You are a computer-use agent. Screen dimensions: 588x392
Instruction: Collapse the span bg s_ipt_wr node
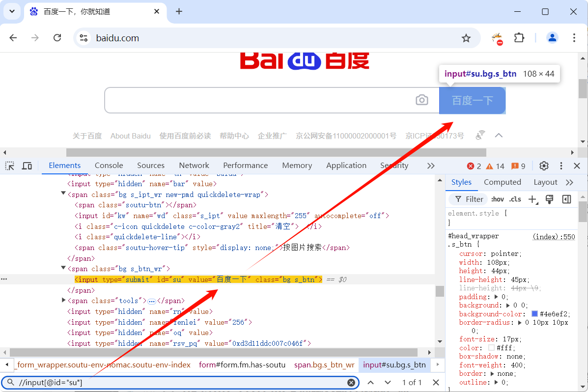[63, 193]
